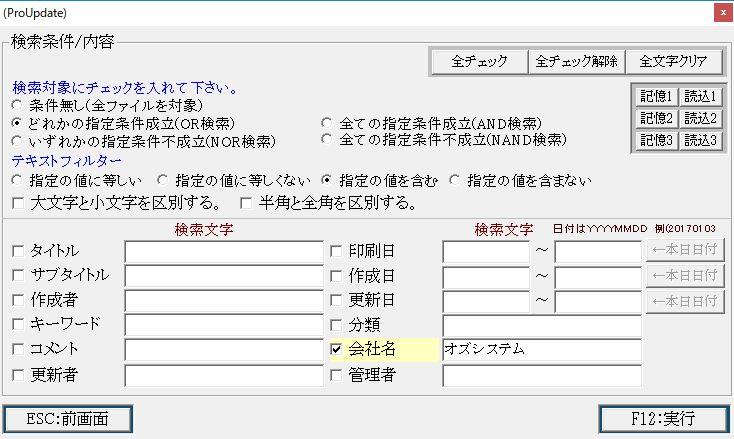The height and width of the screenshot is (439, 734).
Task: Select the OR検索 radio option
Action: coord(17,124)
